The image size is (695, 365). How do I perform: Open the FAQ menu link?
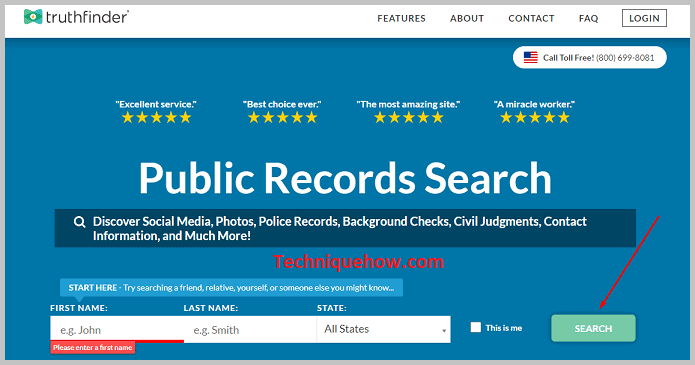pos(589,19)
